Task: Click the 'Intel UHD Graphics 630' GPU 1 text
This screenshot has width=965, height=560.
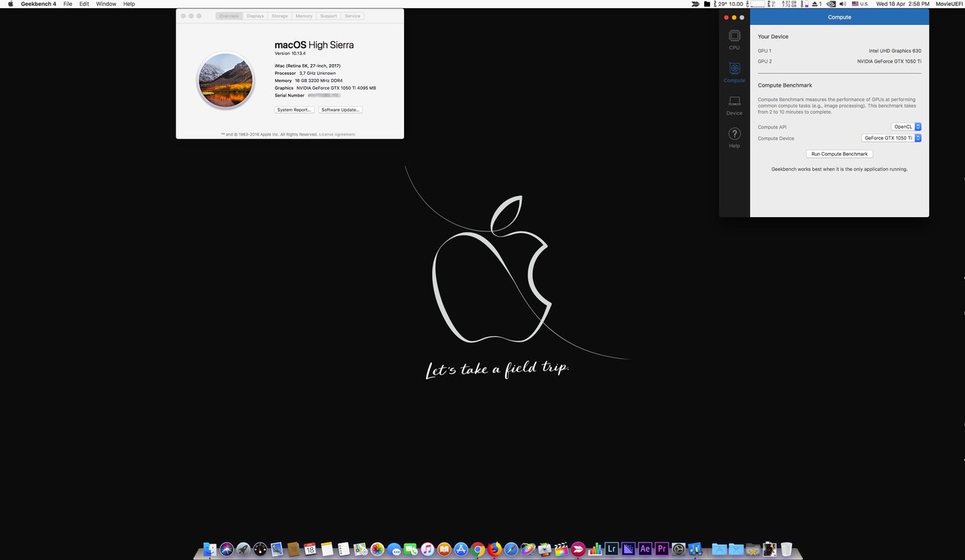Action: (x=895, y=50)
